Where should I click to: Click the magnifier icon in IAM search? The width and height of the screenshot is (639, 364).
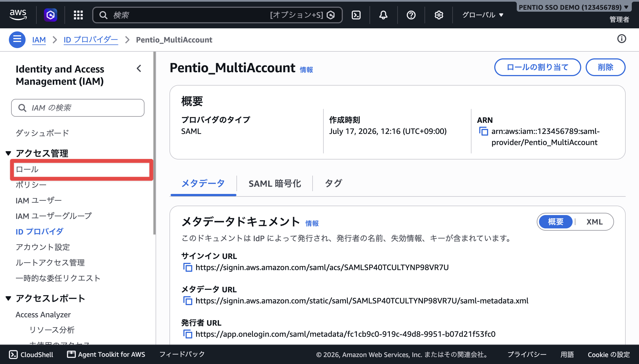coord(22,108)
